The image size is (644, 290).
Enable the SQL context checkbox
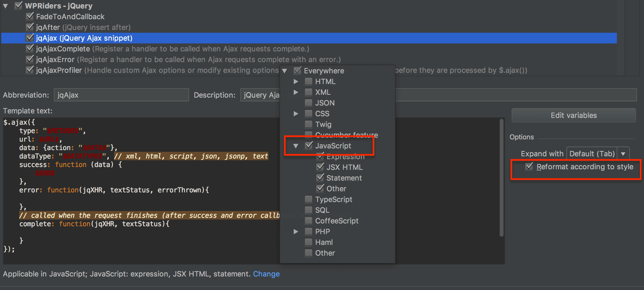[x=309, y=210]
